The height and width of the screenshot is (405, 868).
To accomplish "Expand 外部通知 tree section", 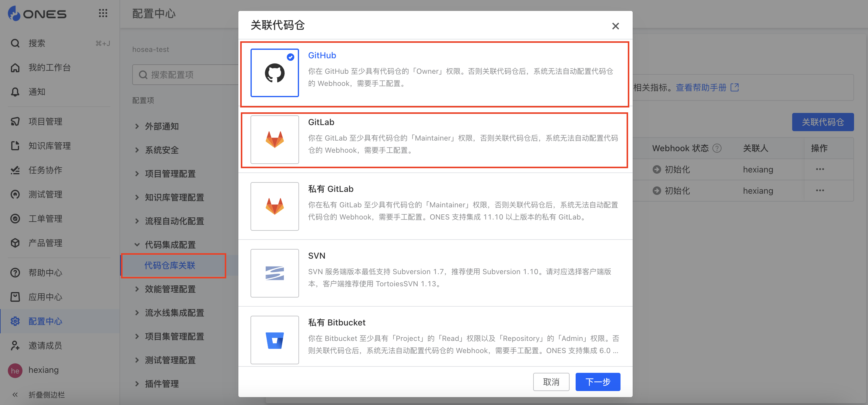I will [137, 126].
